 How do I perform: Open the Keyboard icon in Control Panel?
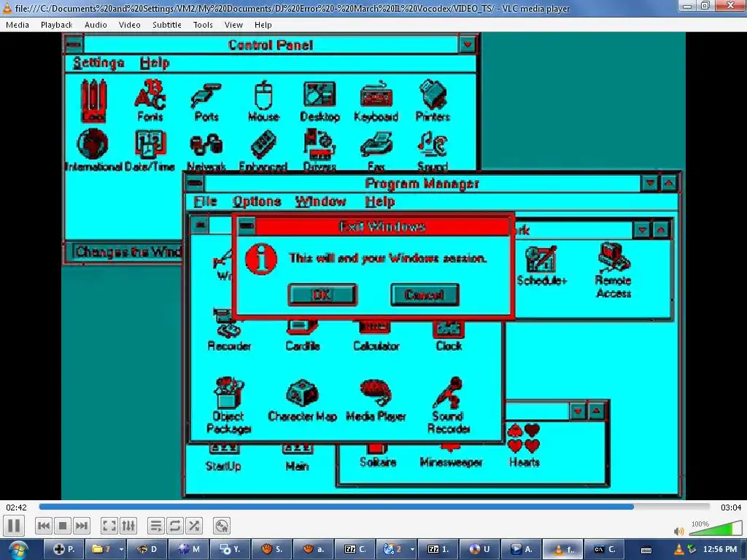coord(376,101)
